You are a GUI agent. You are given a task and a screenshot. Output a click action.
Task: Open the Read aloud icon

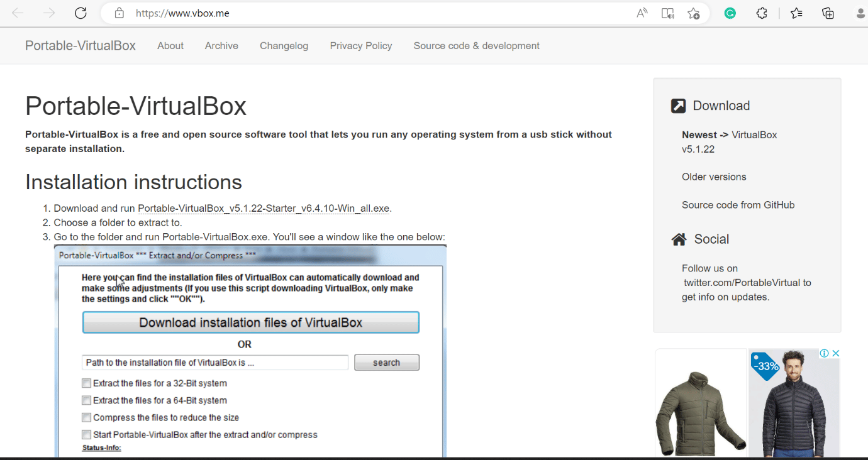[642, 13]
